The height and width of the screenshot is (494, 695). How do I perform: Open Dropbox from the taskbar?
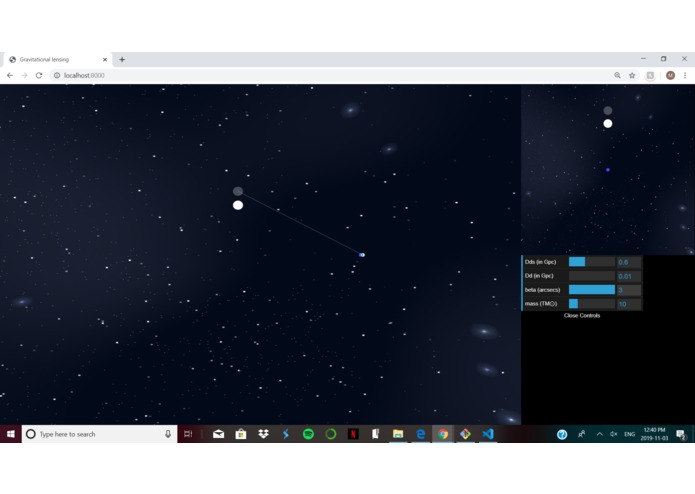coord(263,434)
